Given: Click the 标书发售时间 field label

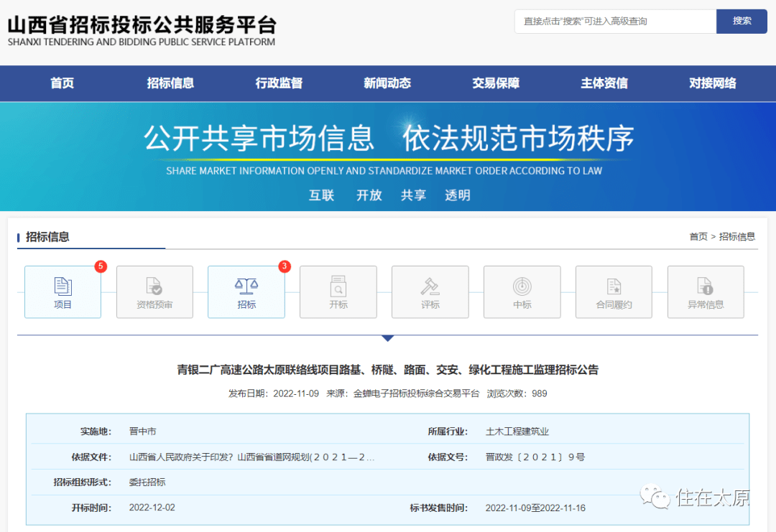Looking at the screenshot, I should (x=439, y=508).
